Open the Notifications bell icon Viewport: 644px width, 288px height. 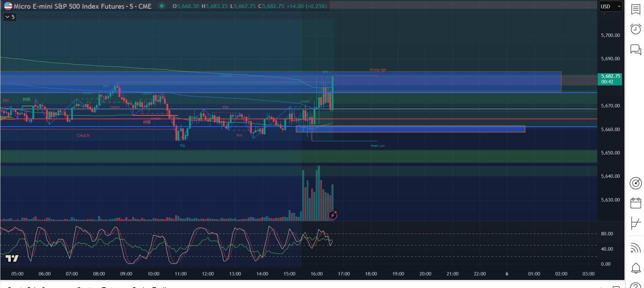(x=636, y=268)
